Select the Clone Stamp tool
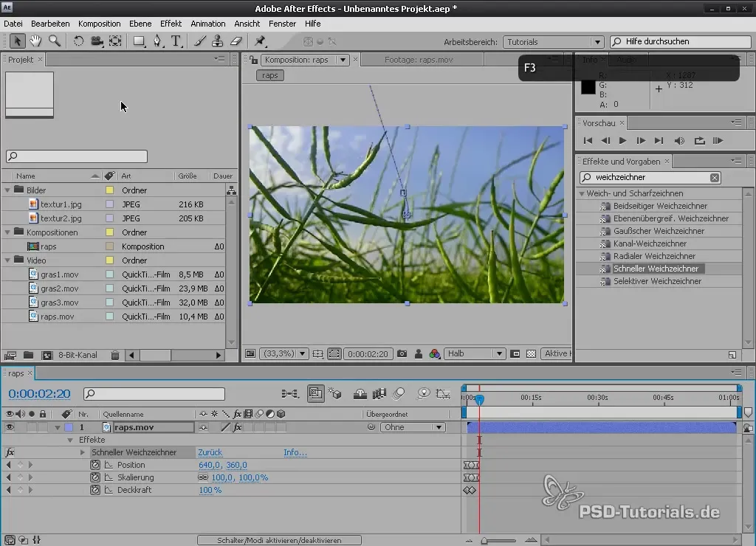The image size is (756, 546). coord(218,41)
